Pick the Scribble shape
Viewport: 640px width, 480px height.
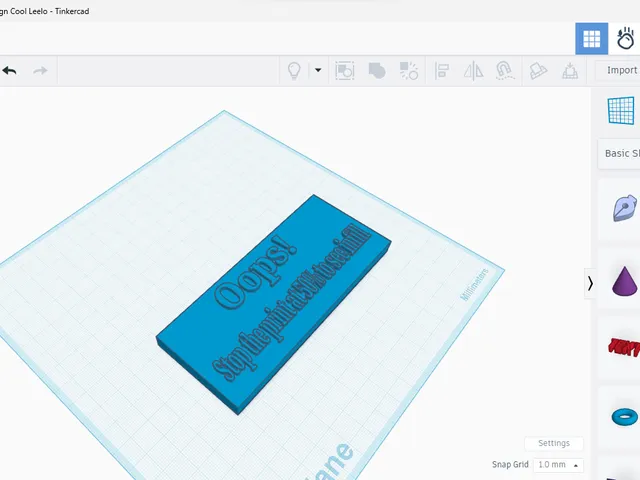[624, 209]
